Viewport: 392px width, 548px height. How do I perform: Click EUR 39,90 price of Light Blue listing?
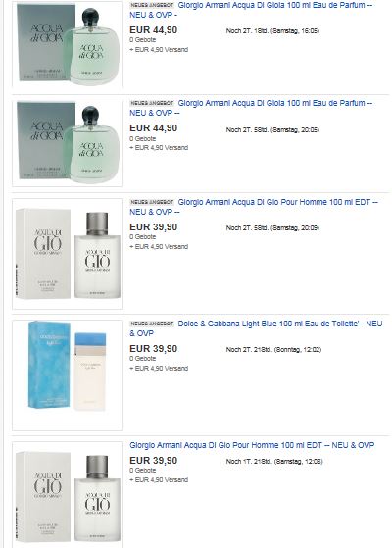coord(154,349)
